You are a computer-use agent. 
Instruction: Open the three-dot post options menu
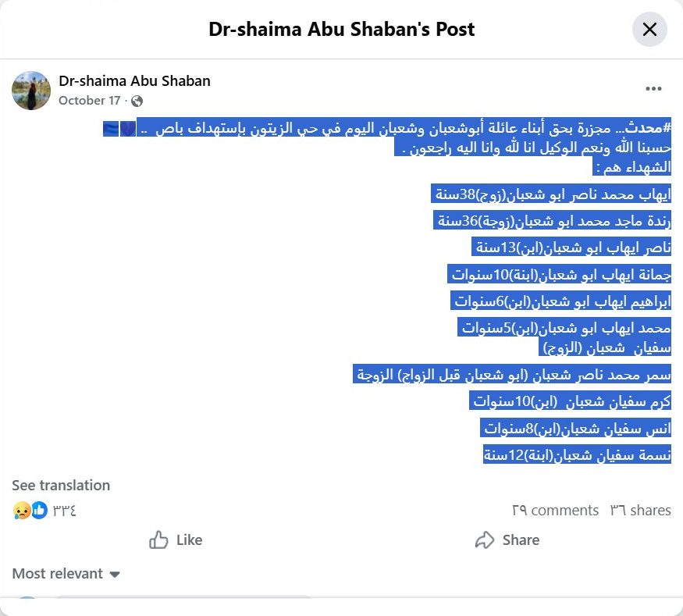tap(653, 89)
